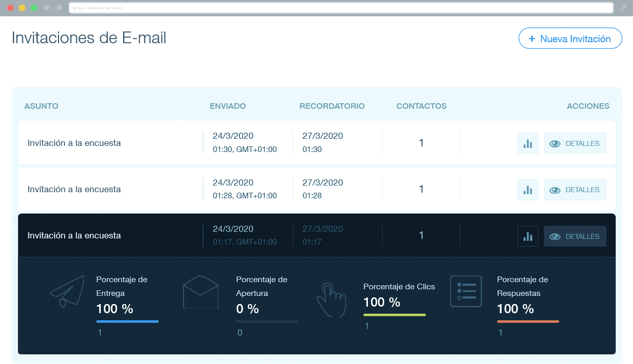
Task: Click the browser address bar
Action: 340,8
